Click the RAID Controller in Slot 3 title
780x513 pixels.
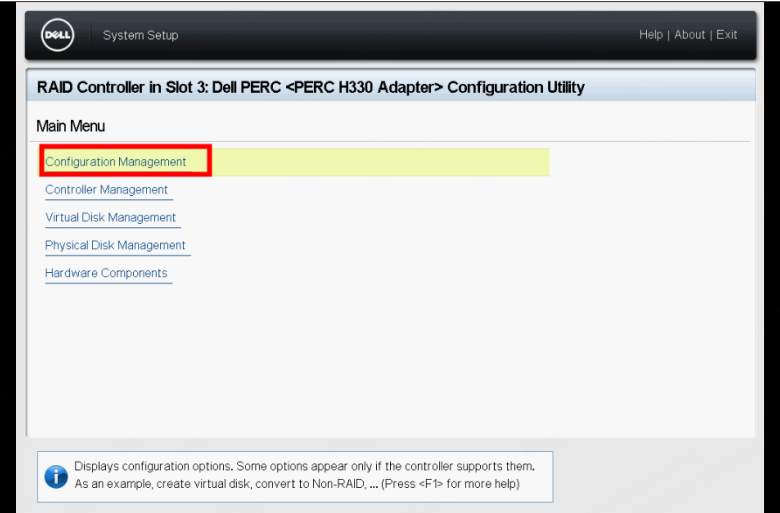point(310,88)
